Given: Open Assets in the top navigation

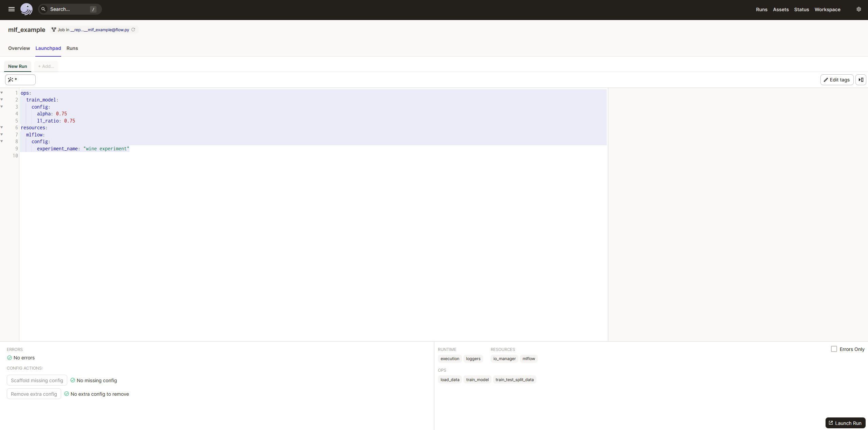Looking at the screenshot, I should (x=781, y=10).
